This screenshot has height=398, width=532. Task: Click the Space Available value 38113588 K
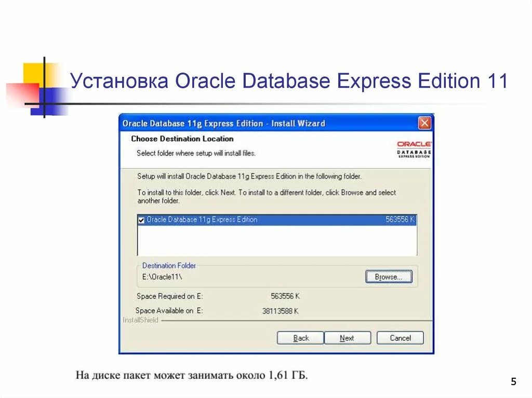coord(280,311)
